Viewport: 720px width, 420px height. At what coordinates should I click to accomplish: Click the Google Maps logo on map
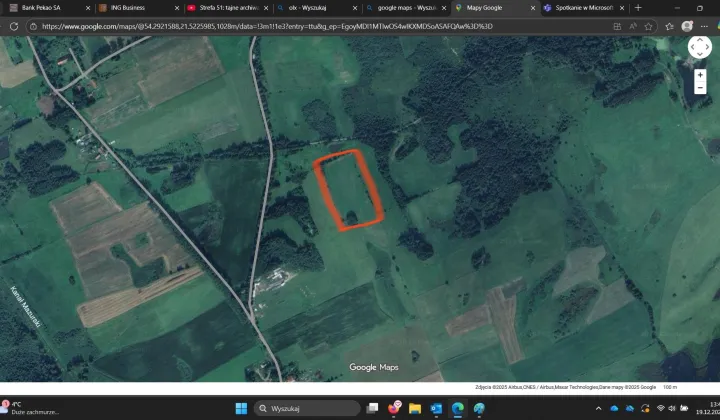click(373, 367)
